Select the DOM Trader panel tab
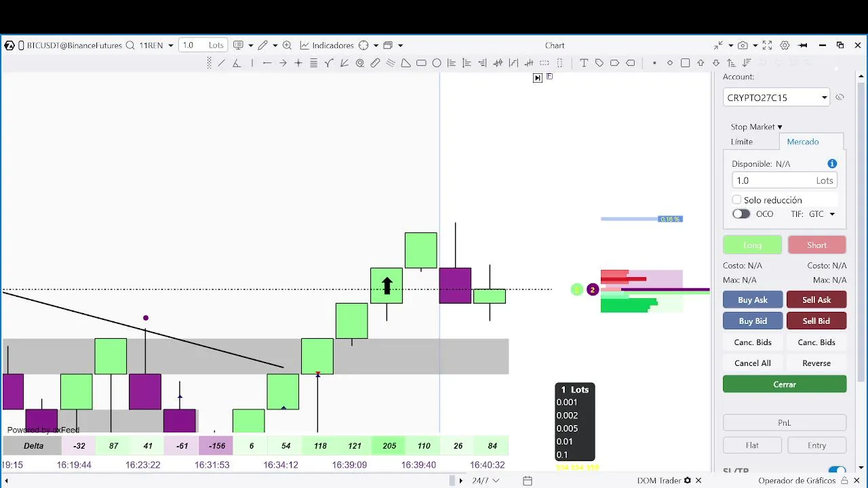 pyautogui.click(x=659, y=481)
